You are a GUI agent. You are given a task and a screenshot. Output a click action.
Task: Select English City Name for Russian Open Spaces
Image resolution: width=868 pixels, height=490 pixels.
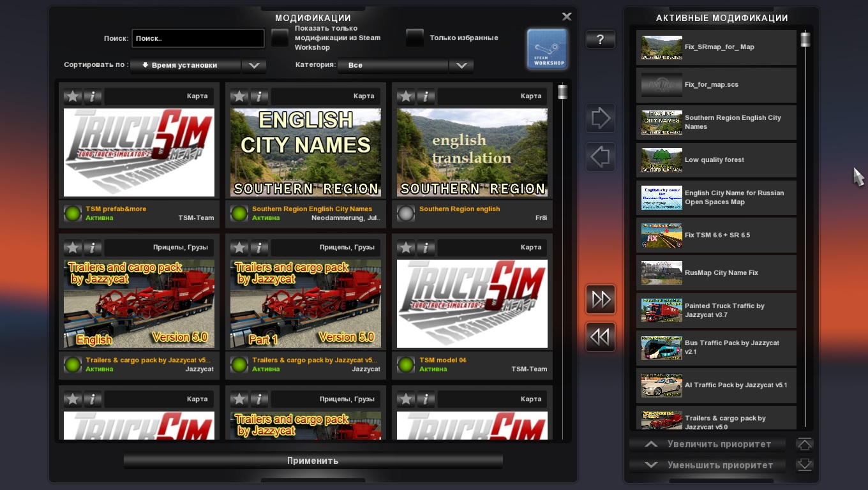716,197
